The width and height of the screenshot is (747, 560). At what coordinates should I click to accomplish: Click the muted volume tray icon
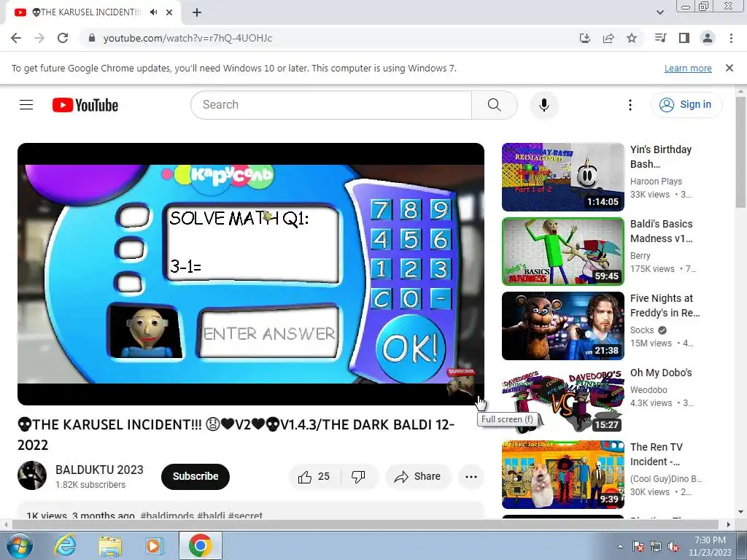point(673,547)
